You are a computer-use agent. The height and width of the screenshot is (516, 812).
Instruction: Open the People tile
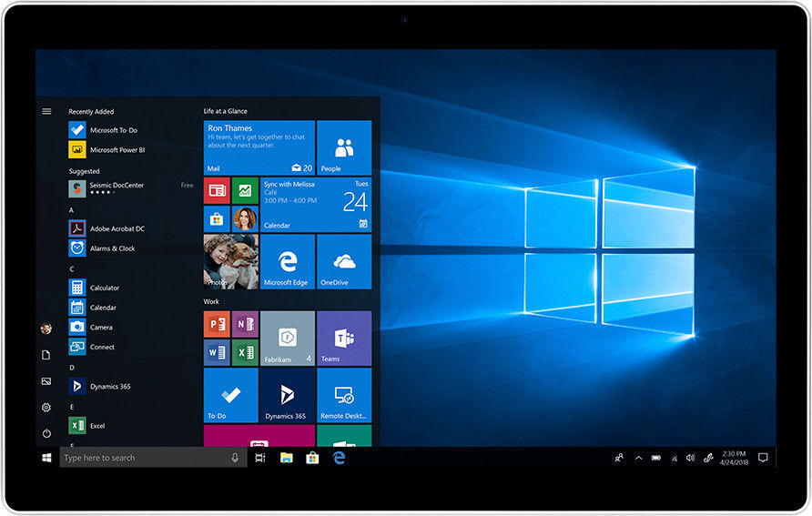[344, 147]
